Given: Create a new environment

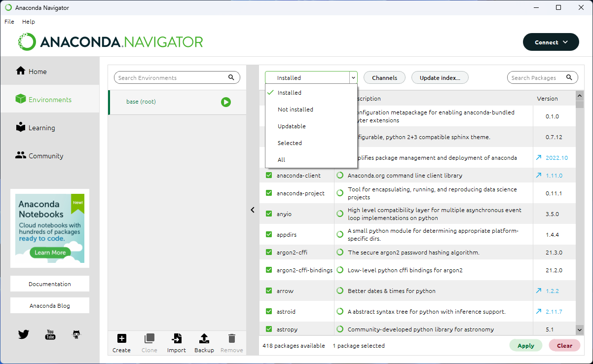Looking at the screenshot, I should pyautogui.click(x=121, y=342).
